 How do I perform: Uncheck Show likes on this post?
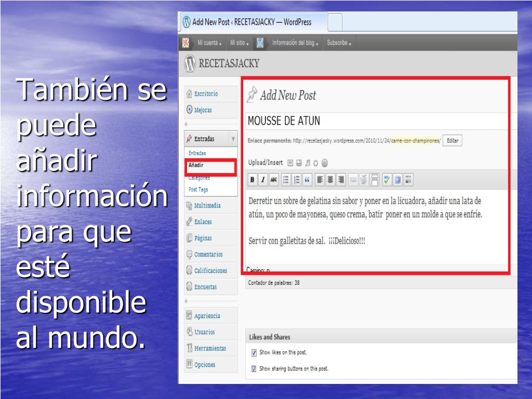coord(254,353)
